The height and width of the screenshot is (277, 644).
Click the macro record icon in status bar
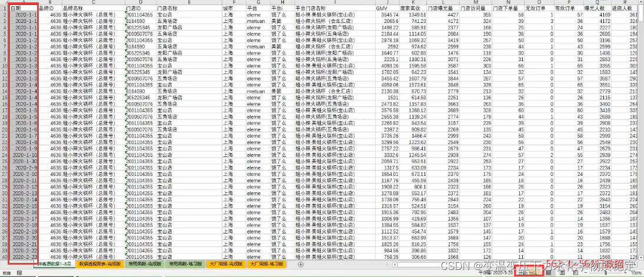tap(19, 273)
